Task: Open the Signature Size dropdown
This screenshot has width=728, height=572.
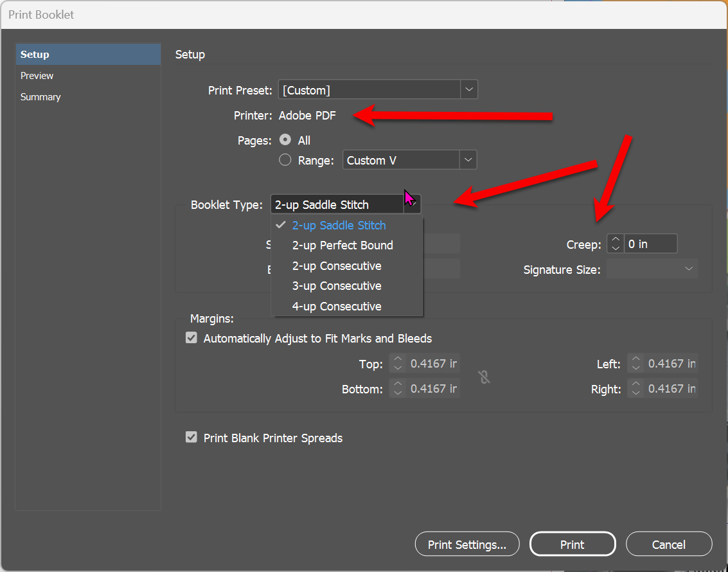Action: pyautogui.click(x=688, y=269)
